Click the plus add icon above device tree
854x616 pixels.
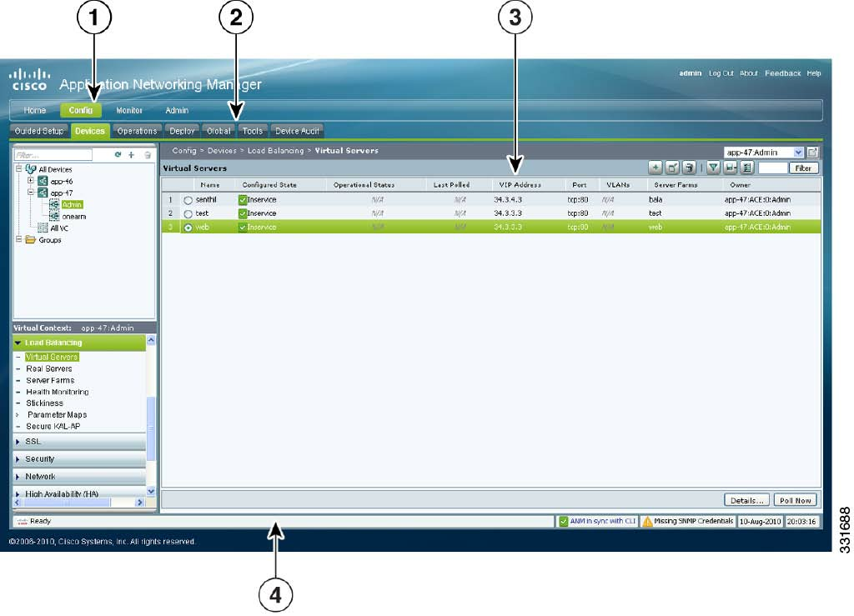pos(132,155)
